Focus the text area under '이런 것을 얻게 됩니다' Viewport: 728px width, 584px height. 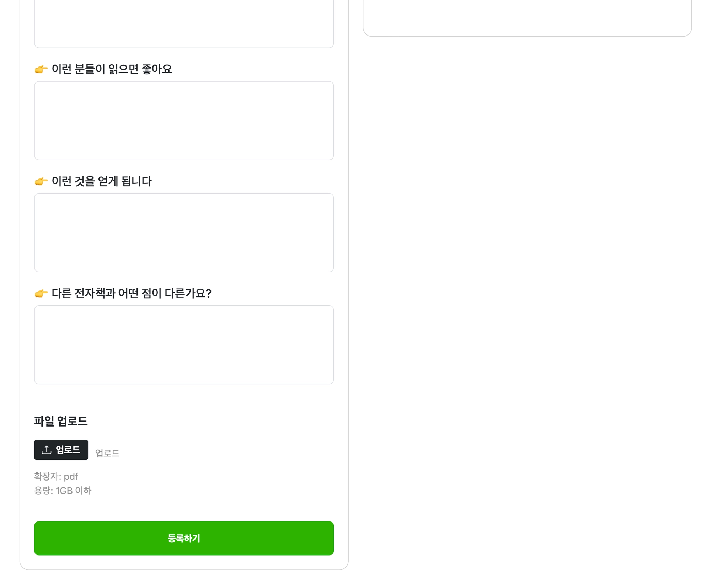pyautogui.click(x=184, y=232)
